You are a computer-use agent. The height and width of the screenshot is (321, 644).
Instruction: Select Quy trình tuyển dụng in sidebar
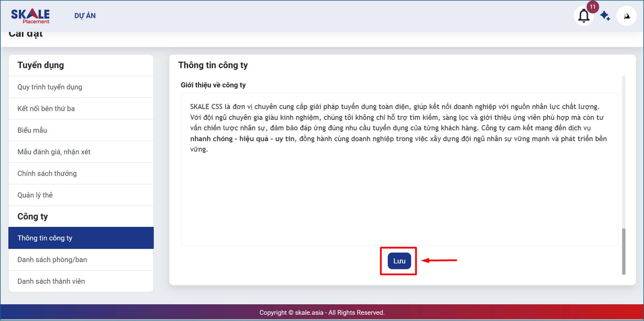[50, 87]
